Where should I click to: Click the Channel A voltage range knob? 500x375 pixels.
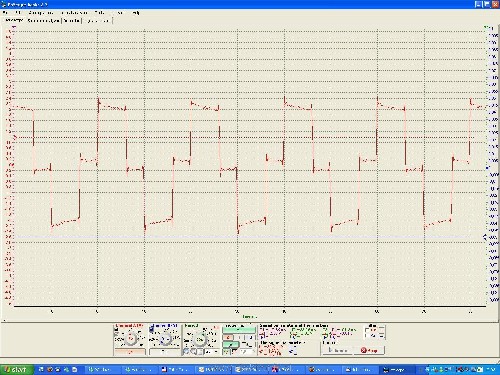pos(130,339)
